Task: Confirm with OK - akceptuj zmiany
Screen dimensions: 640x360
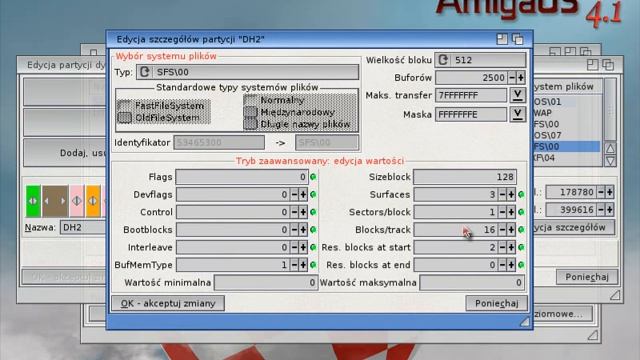Action: point(168,303)
